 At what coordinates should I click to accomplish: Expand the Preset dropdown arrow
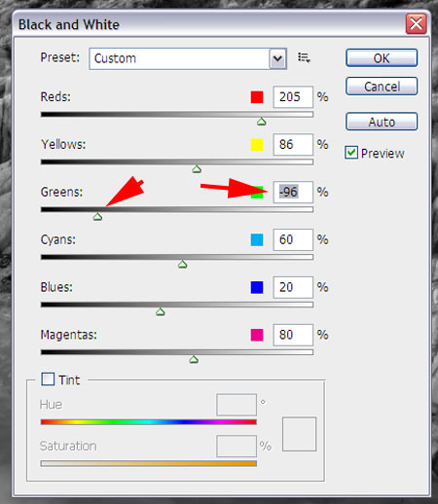[277, 58]
